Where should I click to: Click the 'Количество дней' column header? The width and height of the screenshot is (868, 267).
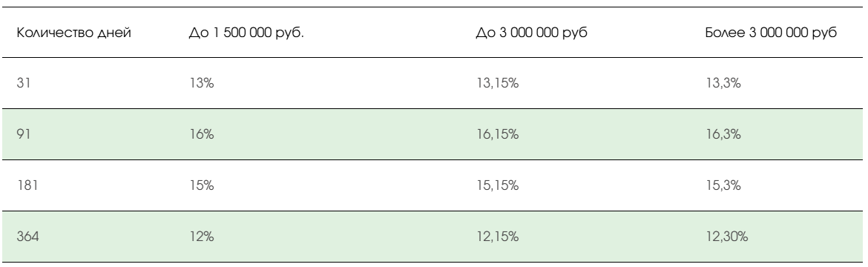point(73,33)
